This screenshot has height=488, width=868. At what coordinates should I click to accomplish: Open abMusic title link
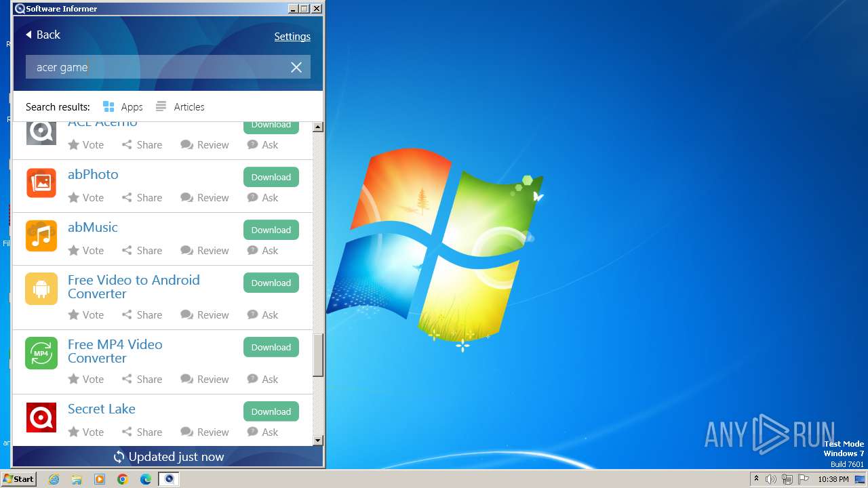[93, 227]
